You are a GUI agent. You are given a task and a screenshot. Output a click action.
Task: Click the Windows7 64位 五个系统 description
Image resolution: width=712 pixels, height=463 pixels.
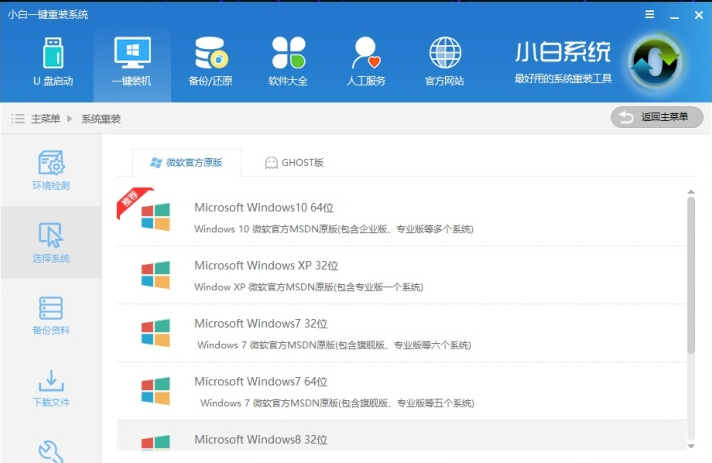[x=337, y=403]
